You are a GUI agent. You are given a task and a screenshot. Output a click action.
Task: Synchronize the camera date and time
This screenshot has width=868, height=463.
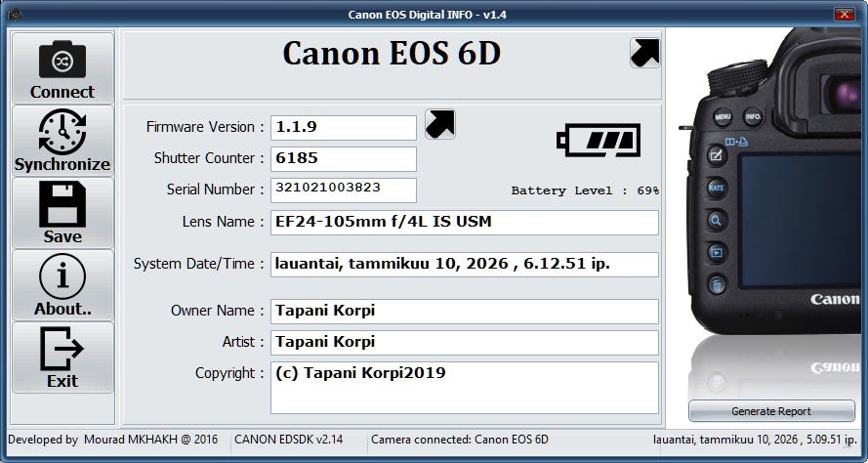click(x=62, y=141)
